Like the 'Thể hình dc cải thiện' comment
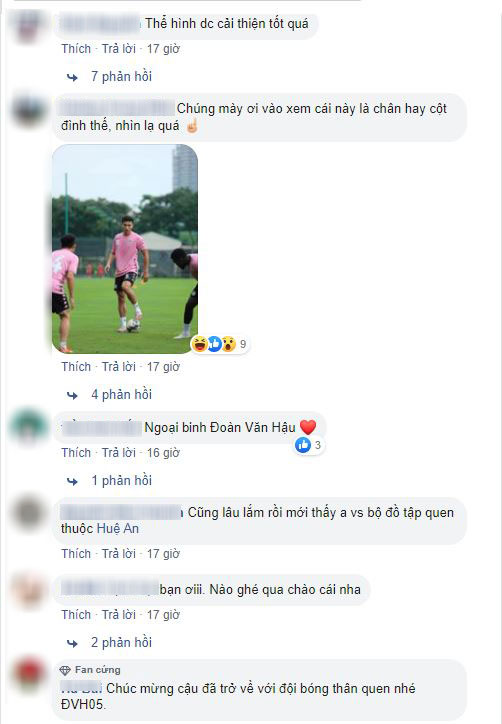Screen dimensions: 502x724 point(76,49)
